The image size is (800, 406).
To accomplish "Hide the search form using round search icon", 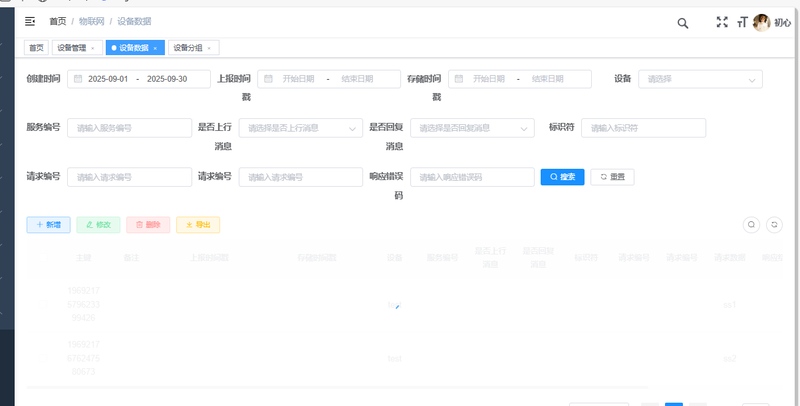I will [x=751, y=225].
